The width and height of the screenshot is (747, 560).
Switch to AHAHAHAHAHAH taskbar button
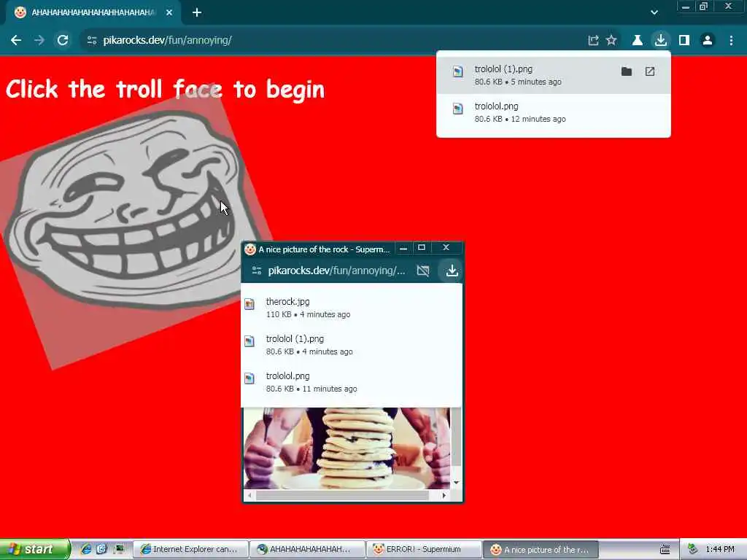click(307, 550)
